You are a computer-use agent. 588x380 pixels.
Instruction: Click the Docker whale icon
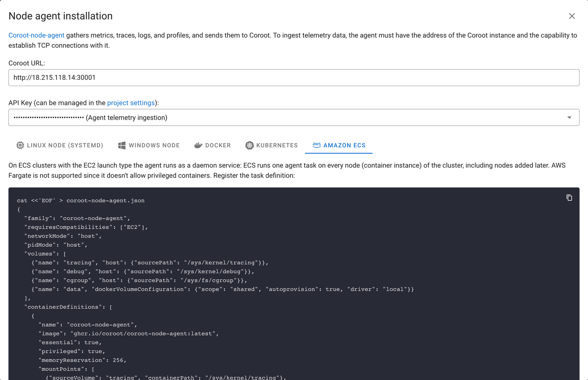(x=198, y=145)
